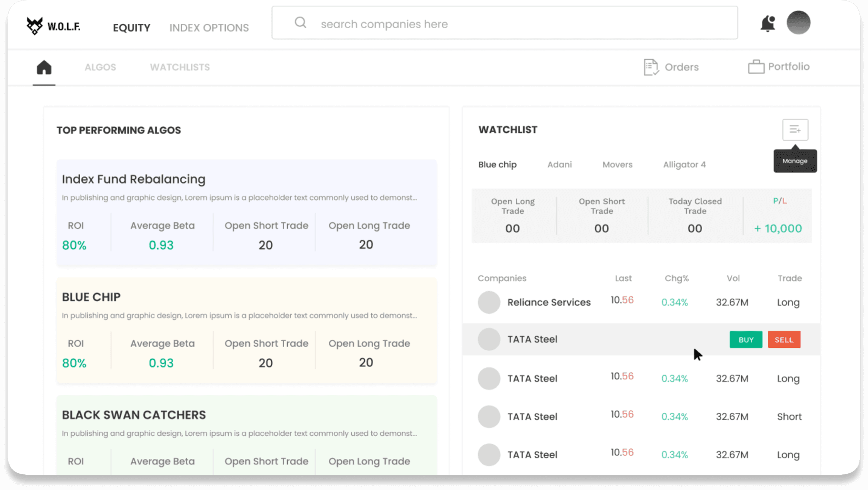Image resolution: width=868 pixels, height=490 pixels.
Task: Click the Last column header
Action: click(x=623, y=278)
